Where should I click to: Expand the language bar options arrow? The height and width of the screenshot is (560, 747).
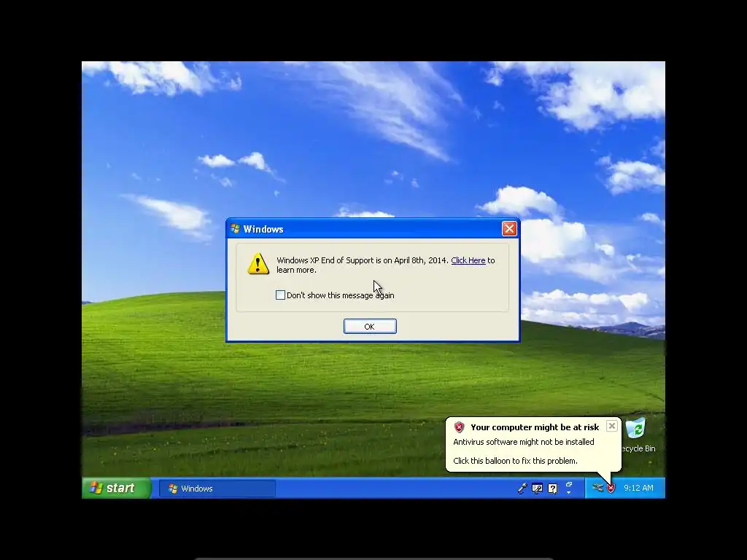coord(569,493)
